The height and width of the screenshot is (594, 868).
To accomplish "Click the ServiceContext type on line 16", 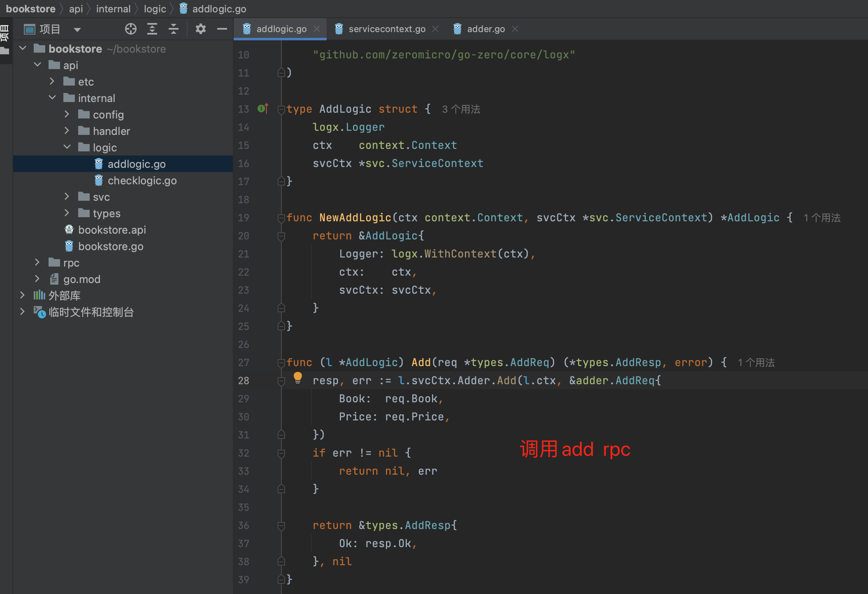I will [437, 163].
